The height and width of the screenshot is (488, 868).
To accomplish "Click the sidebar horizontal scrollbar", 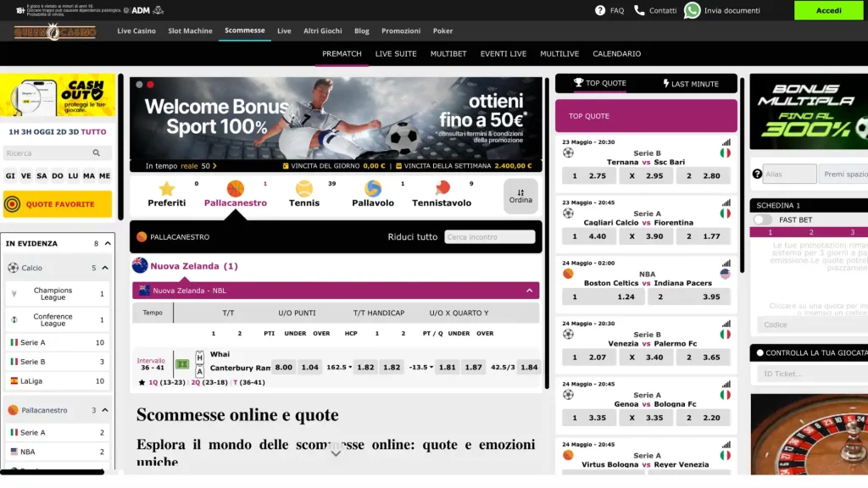I will [x=52, y=472].
